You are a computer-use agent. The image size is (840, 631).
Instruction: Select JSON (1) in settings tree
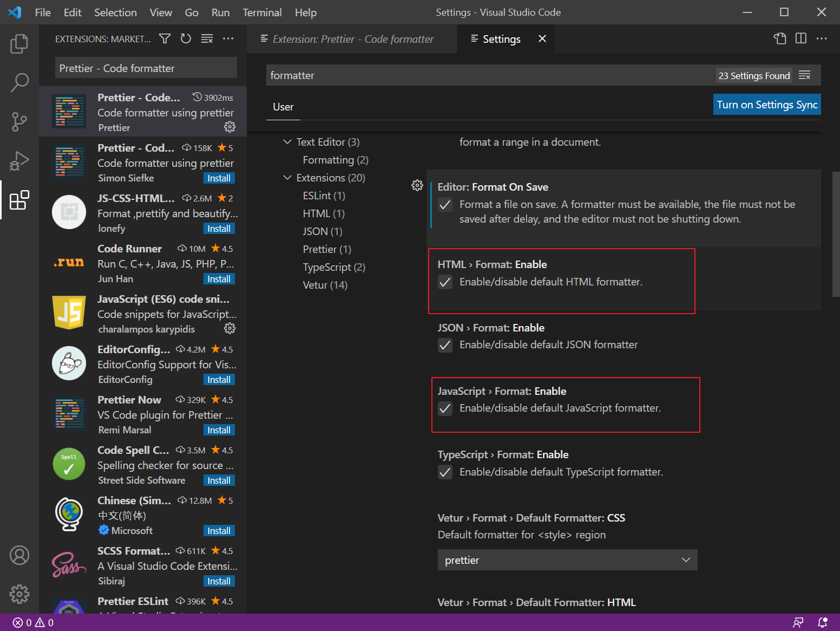pyautogui.click(x=323, y=231)
